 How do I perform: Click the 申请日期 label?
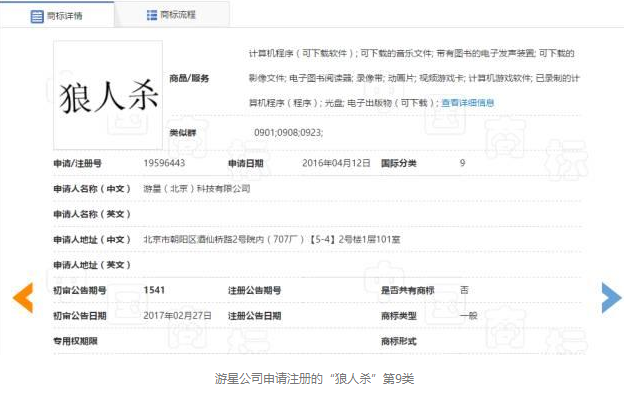(246, 164)
